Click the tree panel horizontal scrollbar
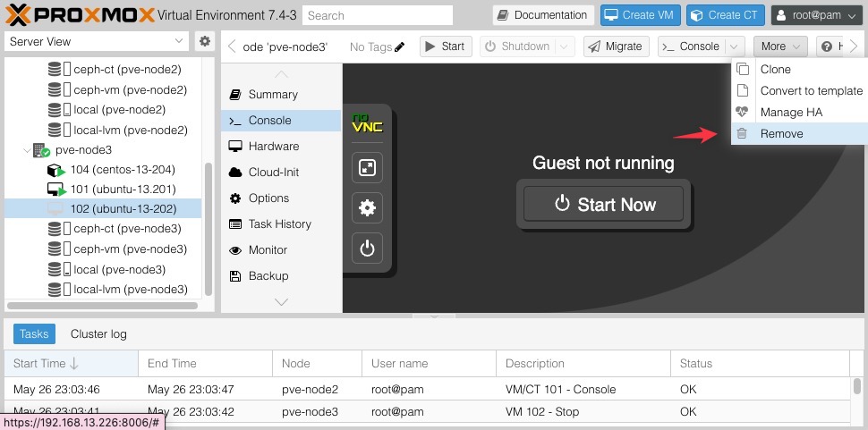Image resolution: width=868 pixels, height=430 pixels. 102,305
